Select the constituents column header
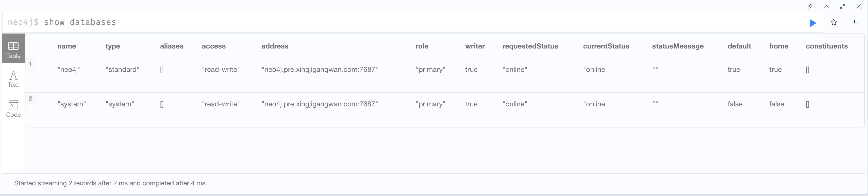This screenshot has width=868, height=196. coord(827,46)
